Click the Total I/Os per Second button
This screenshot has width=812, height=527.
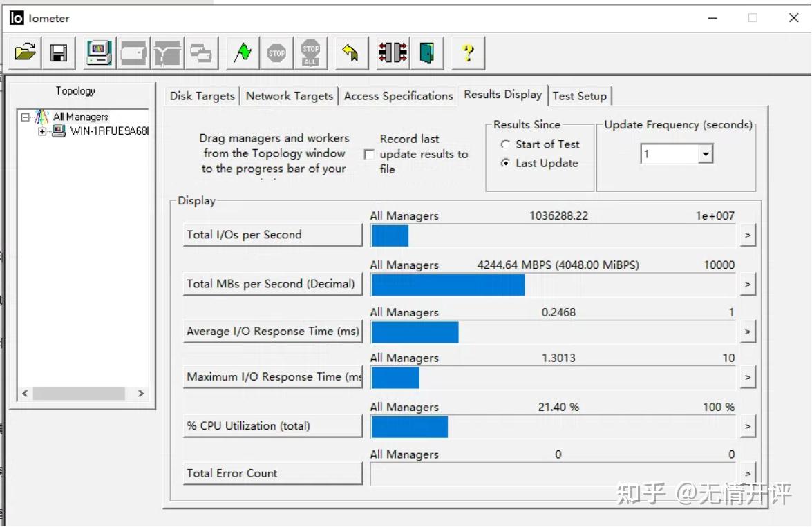pos(272,234)
